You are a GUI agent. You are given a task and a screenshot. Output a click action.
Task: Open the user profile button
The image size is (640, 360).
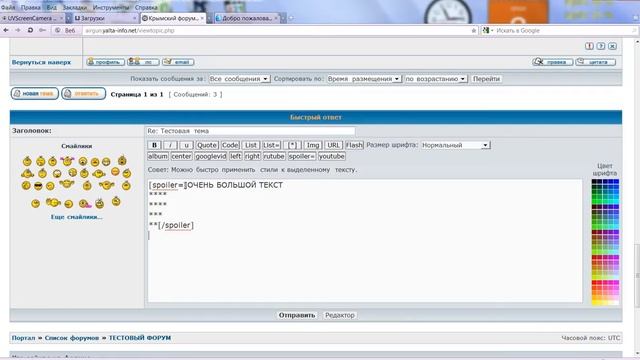(105, 62)
